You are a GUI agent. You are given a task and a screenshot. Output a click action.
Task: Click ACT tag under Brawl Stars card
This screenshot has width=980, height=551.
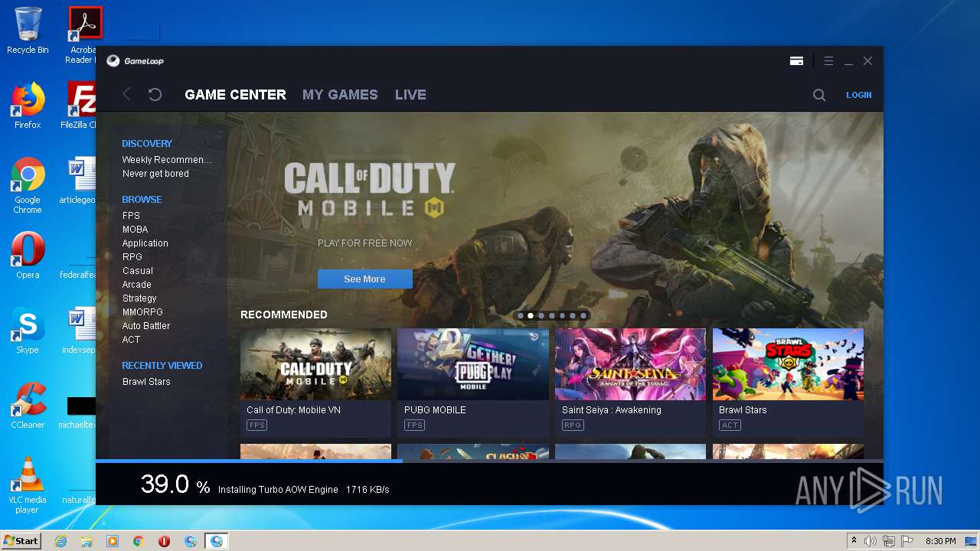click(x=730, y=425)
